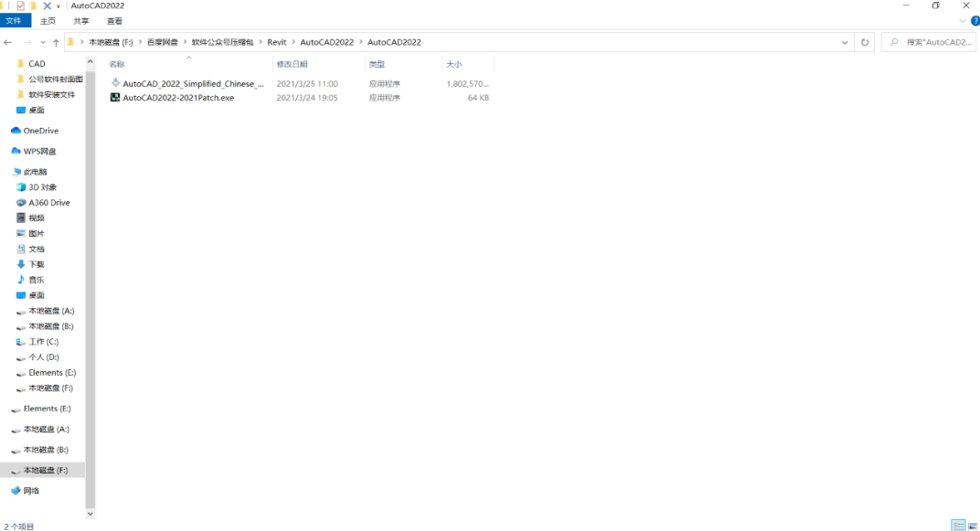Image resolution: width=980 pixels, height=531 pixels.
Task: Expand breadcrumb chevron right after Revit
Action: 293,42
